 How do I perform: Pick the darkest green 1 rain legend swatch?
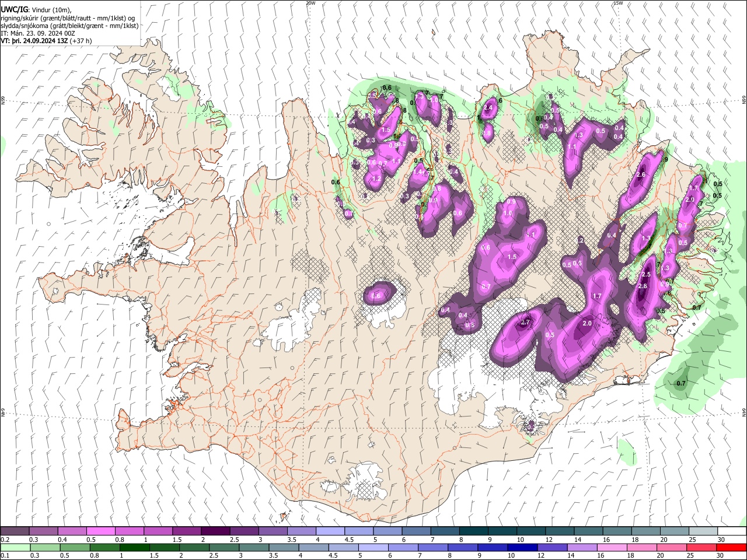135,547
